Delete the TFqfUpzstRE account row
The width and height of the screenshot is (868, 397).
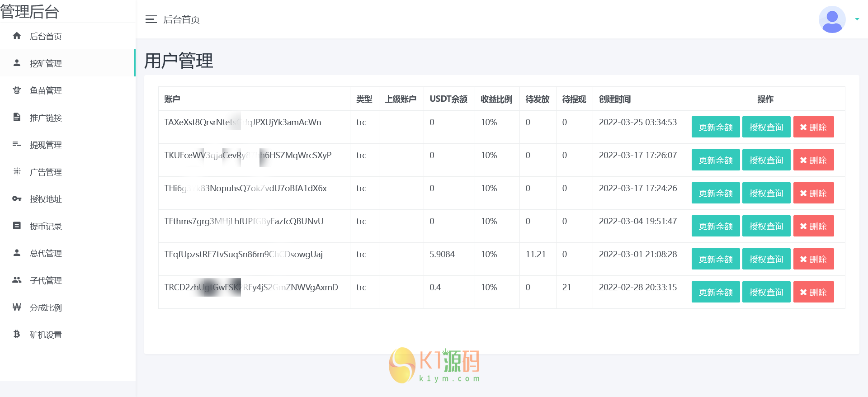pos(814,259)
